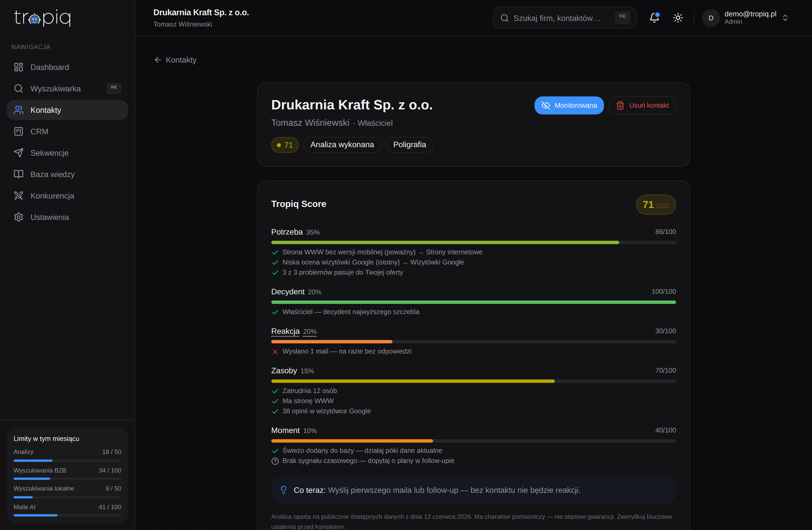Click the Analiza wykonana badge
812x530 pixels.
point(342,145)
